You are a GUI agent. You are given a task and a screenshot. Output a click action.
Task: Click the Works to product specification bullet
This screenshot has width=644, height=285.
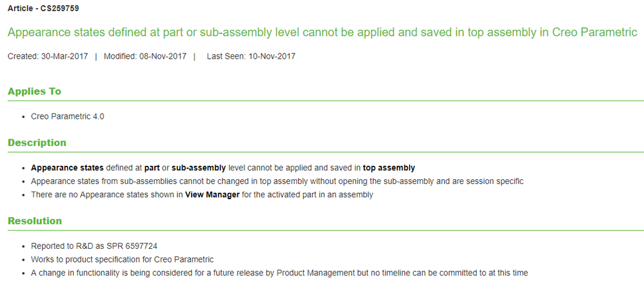point(122,259)
